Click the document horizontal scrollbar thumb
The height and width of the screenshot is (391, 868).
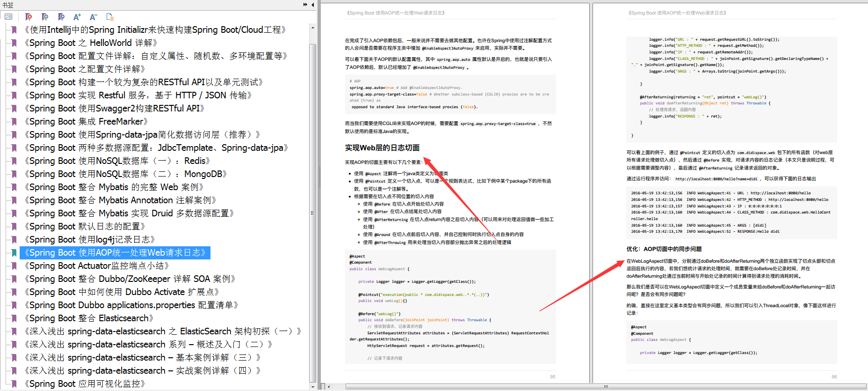pyautogui.click(x=606, y=387)
